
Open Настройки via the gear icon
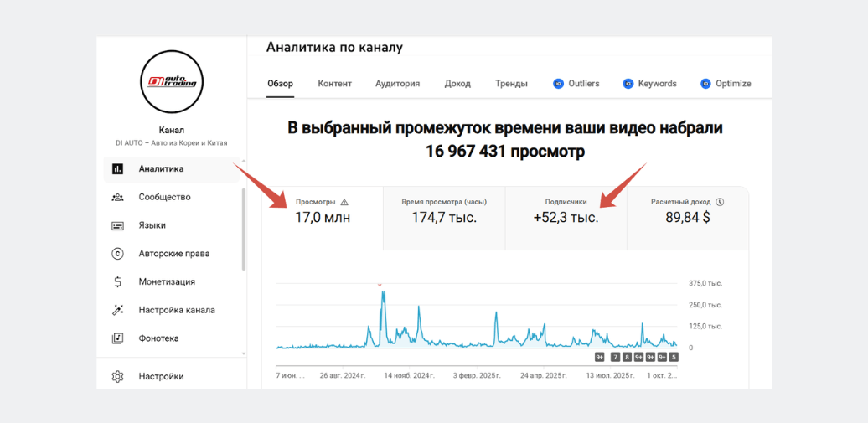117,376
